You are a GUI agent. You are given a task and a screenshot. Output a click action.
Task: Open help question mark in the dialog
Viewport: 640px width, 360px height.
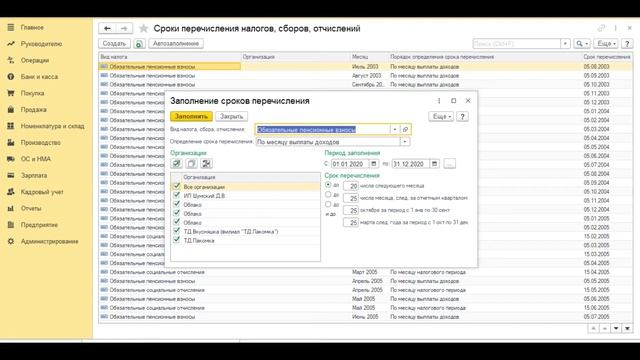pyautogui.click(x=462, y=117)
